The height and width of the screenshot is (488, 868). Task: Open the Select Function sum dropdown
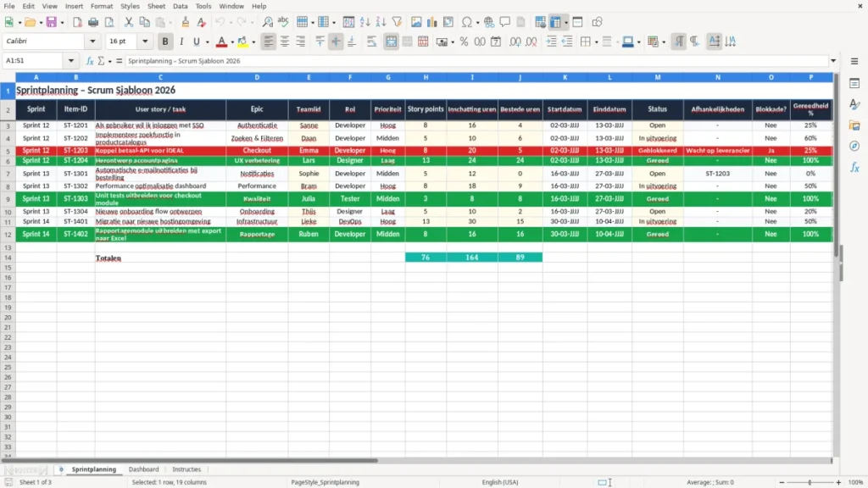tap(109, 61)
